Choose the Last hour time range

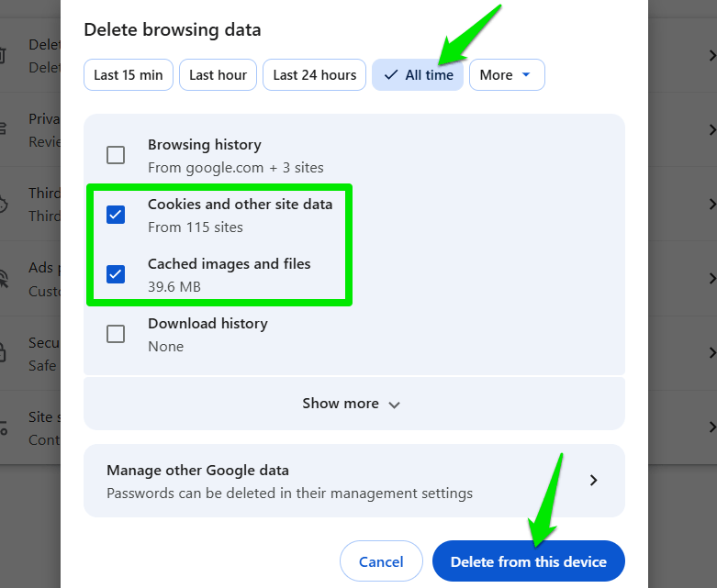218,75
